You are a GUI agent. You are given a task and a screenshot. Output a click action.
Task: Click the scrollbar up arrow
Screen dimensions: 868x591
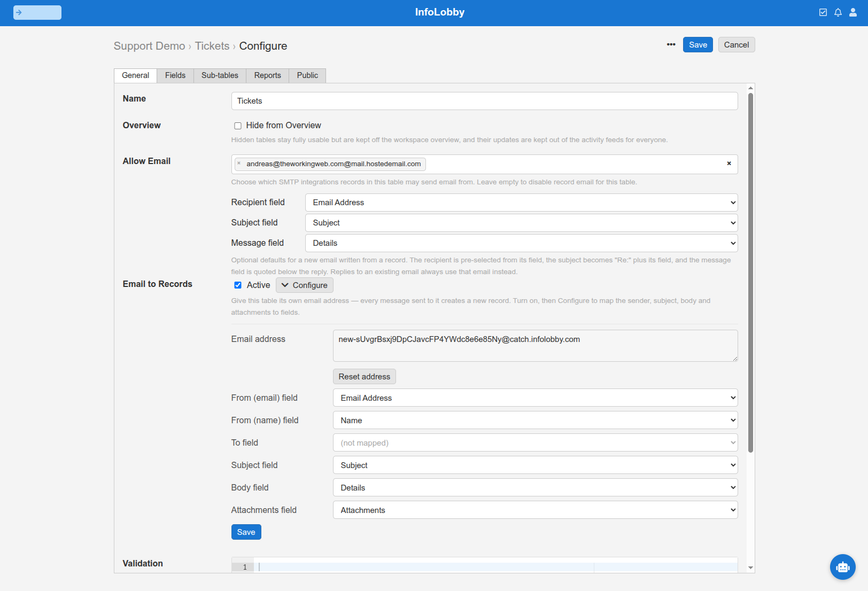coord(750,88)
